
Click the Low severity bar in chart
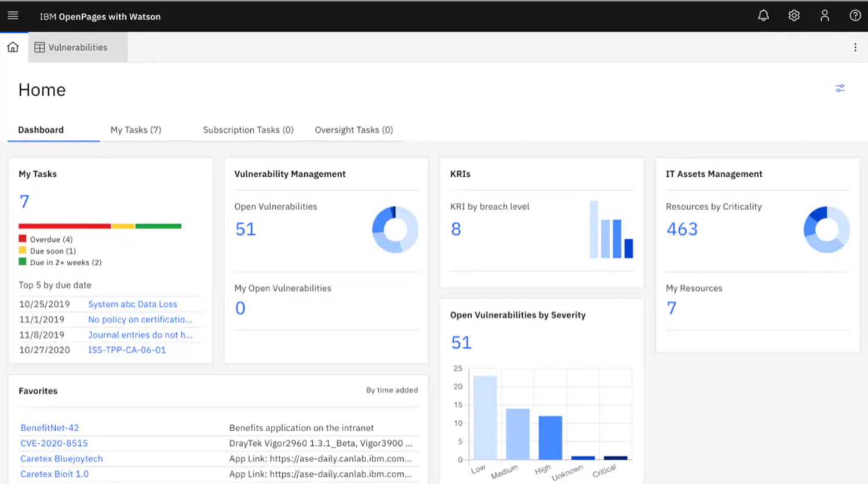[485, 417]
